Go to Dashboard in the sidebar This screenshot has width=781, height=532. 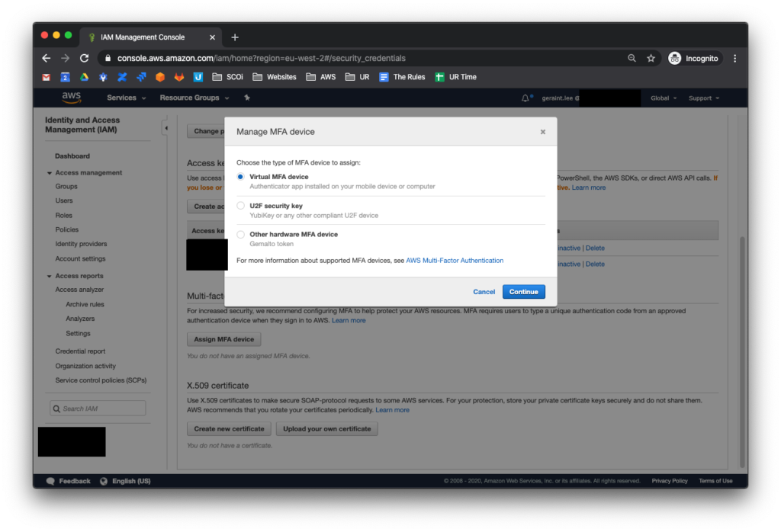click(x=72, y=156)
